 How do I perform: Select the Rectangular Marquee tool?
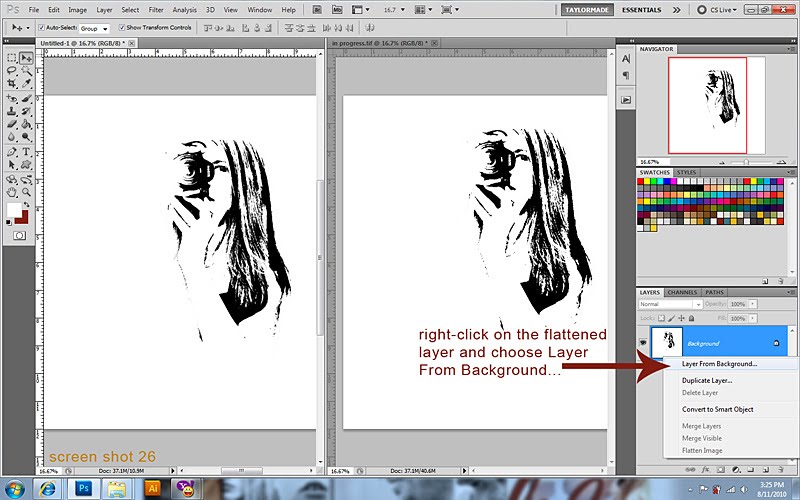tap(11, 58)
